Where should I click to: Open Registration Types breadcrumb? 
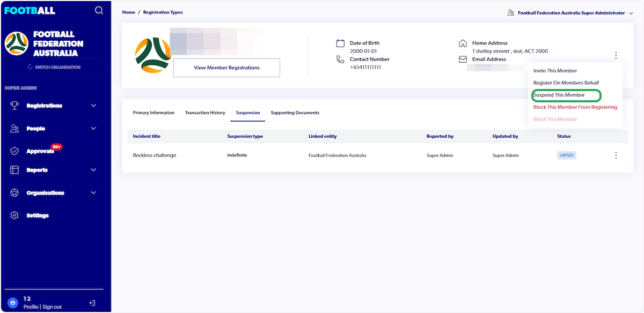coord(163,12)
